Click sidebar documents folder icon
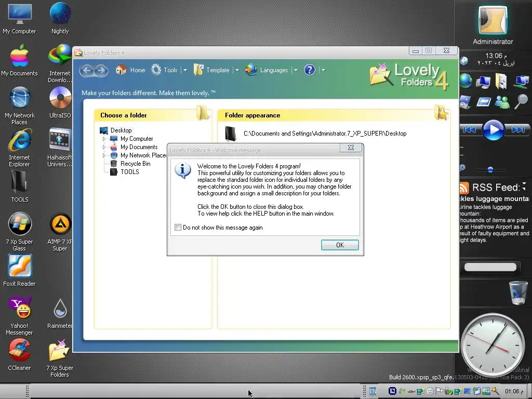 pos(501,82)
